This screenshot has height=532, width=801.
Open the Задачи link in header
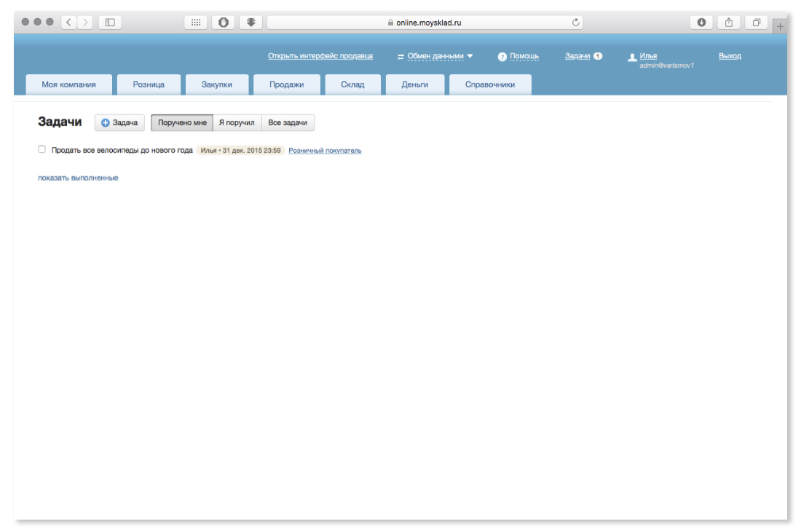577,55
